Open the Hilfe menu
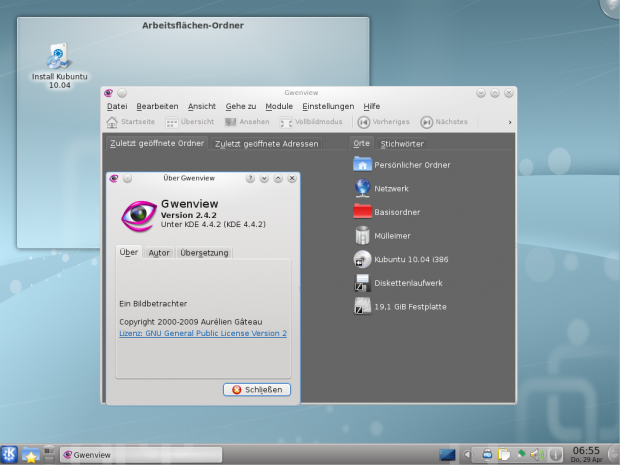Viewport: 620px width, 465px height. 371,106
